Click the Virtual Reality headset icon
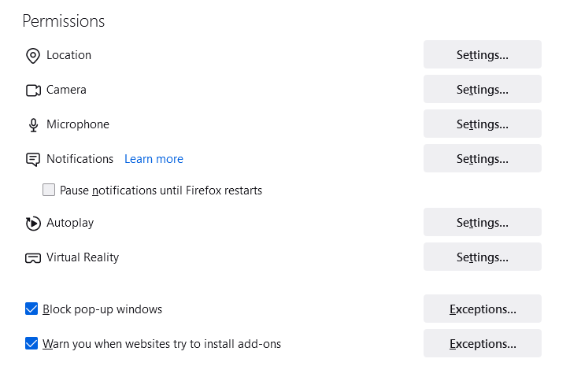The width and height of the screenshot is (570, 392). (x=33, y=258)
